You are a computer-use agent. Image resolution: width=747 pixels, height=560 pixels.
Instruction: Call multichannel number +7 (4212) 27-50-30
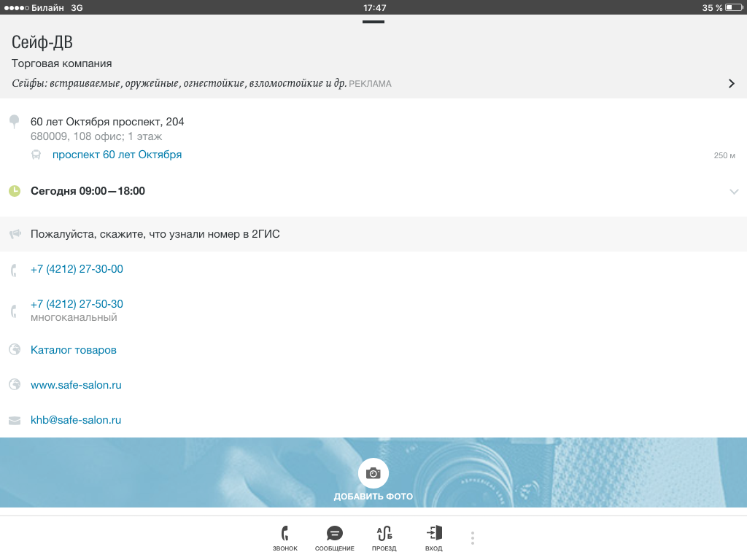(x=77, y=304)
